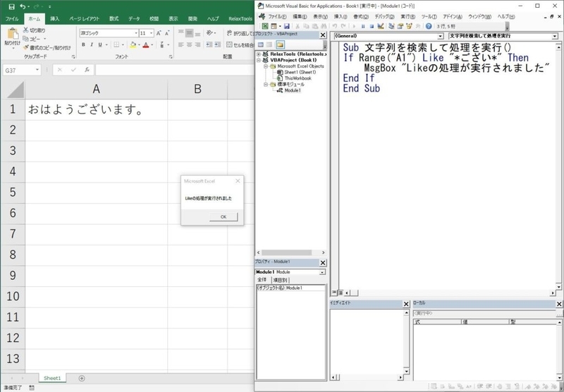
Task: Open the ツール menu in VBA editor
Action: coord(429,16)
